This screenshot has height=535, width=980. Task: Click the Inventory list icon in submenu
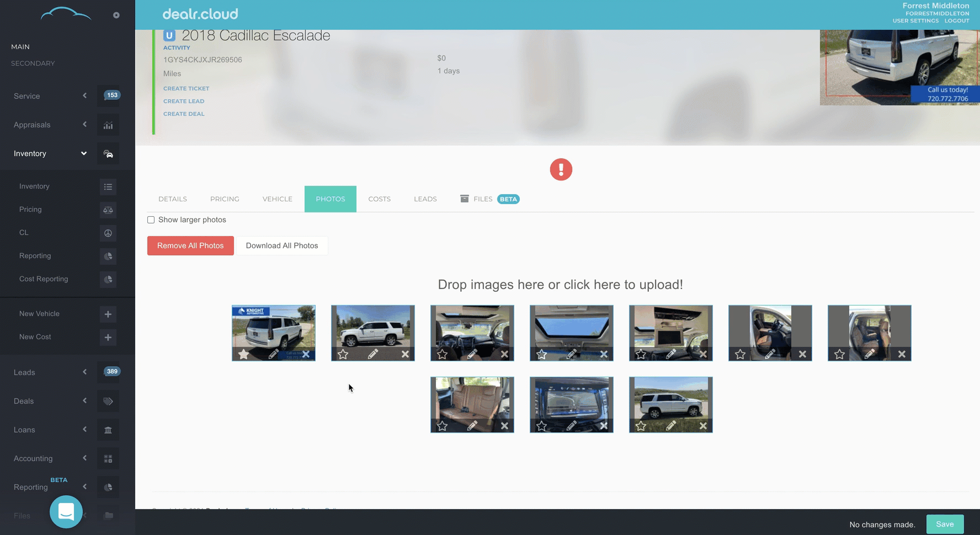pos(108,187)
